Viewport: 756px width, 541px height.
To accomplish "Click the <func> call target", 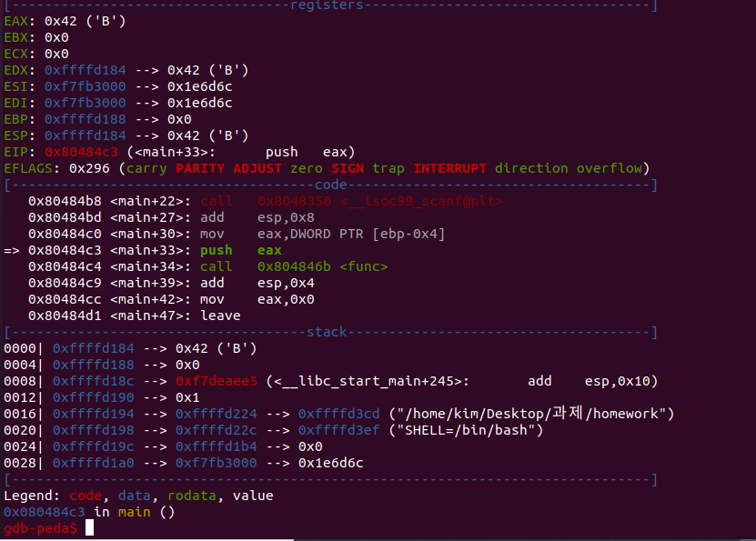I will tap(364, 267).
